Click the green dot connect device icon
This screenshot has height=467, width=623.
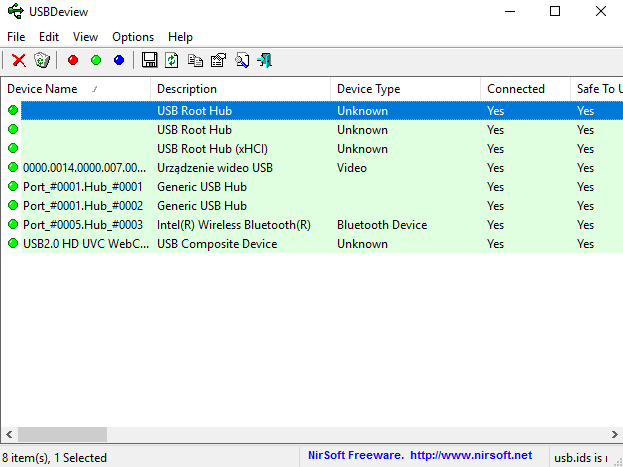96,60
